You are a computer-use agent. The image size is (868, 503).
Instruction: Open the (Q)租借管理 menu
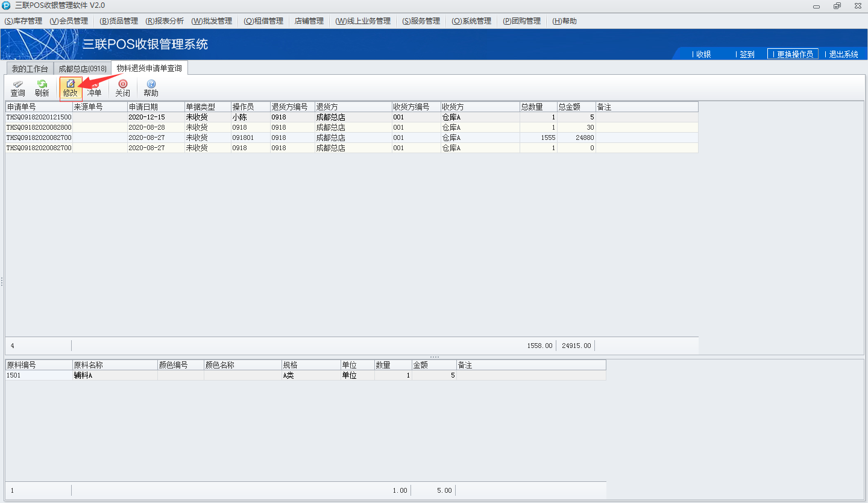point(263,21)
